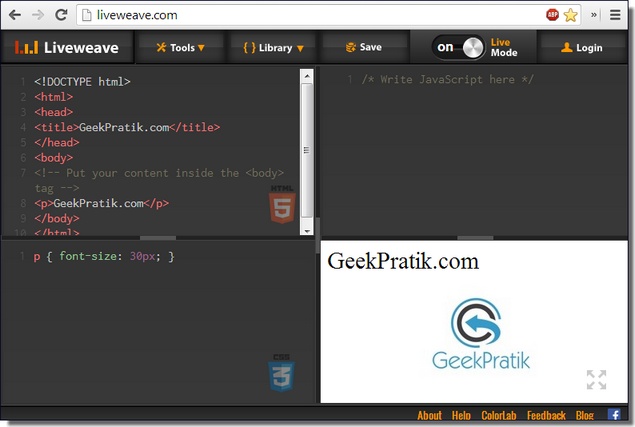
Task: Open the Tools dropdown menu
Action: point(181,47)
